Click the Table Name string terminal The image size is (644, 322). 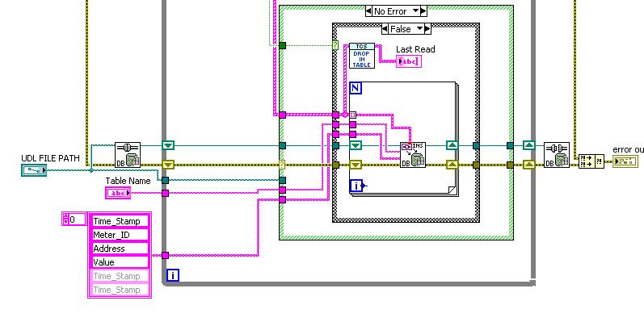click(118, 193)
